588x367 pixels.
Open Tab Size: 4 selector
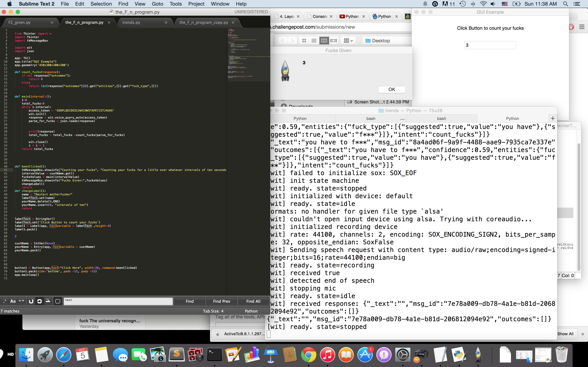(213, 311)
